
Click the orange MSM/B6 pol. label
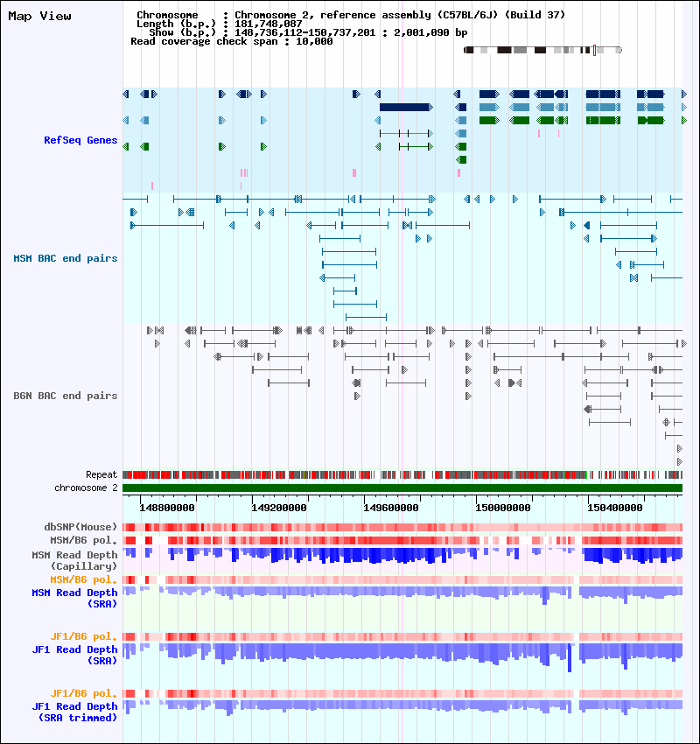tap(83, 579)
